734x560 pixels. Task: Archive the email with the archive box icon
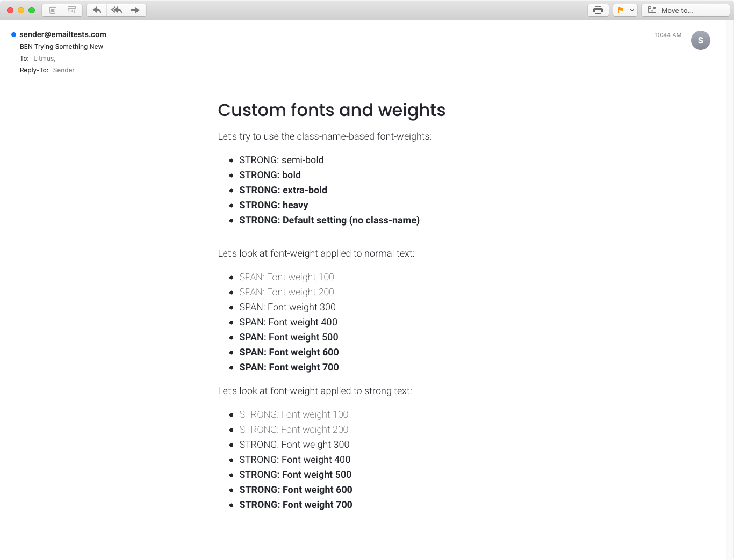point(71,10)
